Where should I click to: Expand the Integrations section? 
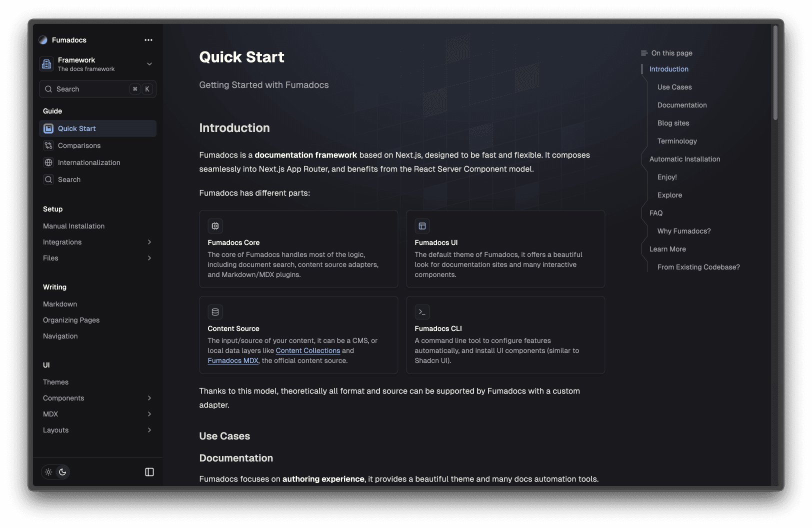[x=149, y=242]
